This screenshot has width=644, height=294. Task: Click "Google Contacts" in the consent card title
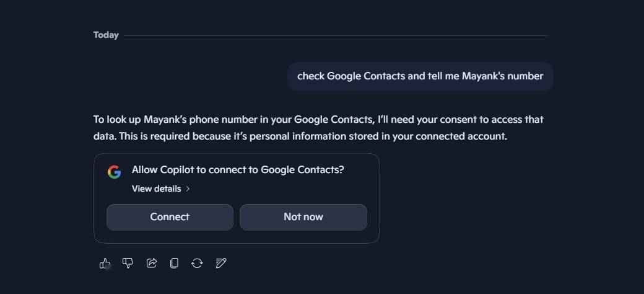pos(302,170)
